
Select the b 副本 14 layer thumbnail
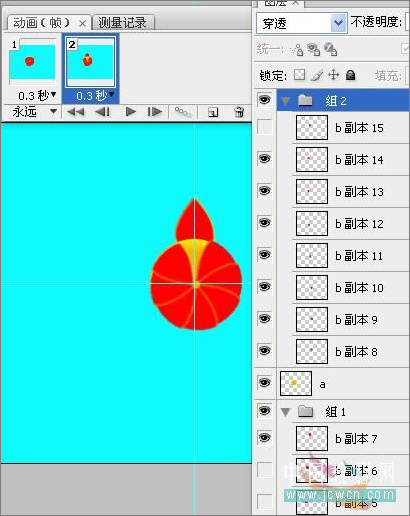(312, 159)
